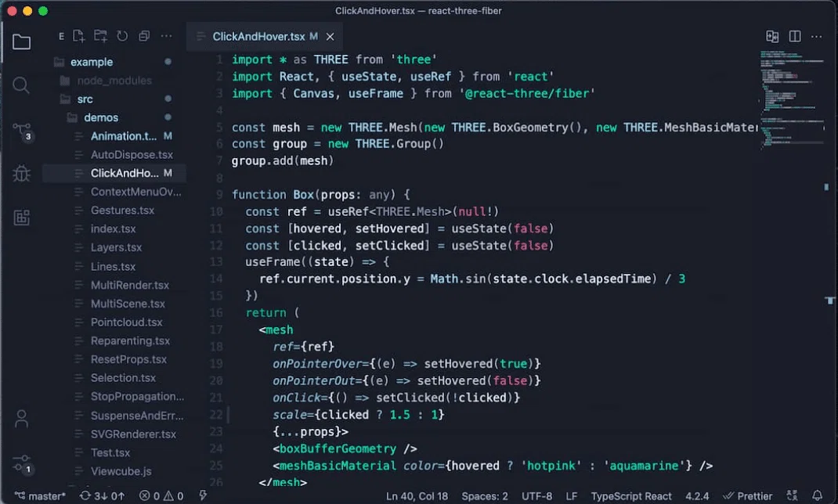
Task: Open explorer more actions ellipsis
Action: point(166,36)
